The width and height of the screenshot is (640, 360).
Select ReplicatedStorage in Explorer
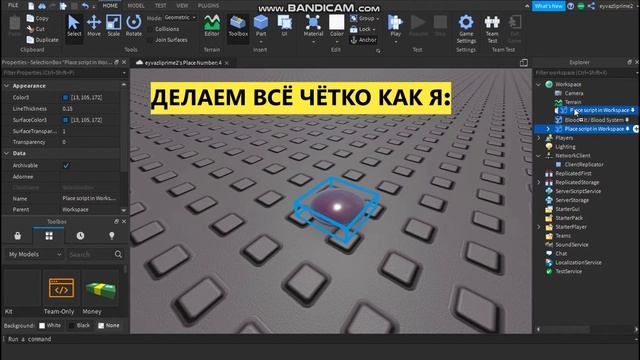(x=577, y=182)
